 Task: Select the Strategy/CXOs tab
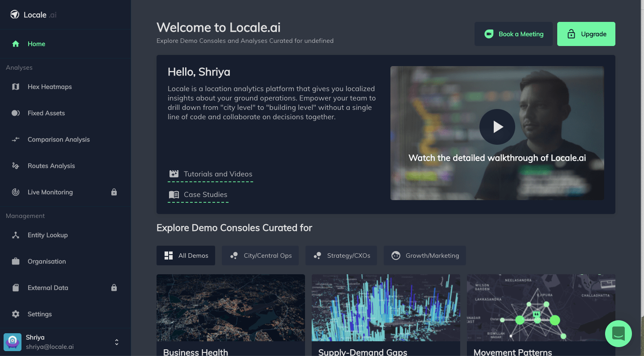point(341,255)
